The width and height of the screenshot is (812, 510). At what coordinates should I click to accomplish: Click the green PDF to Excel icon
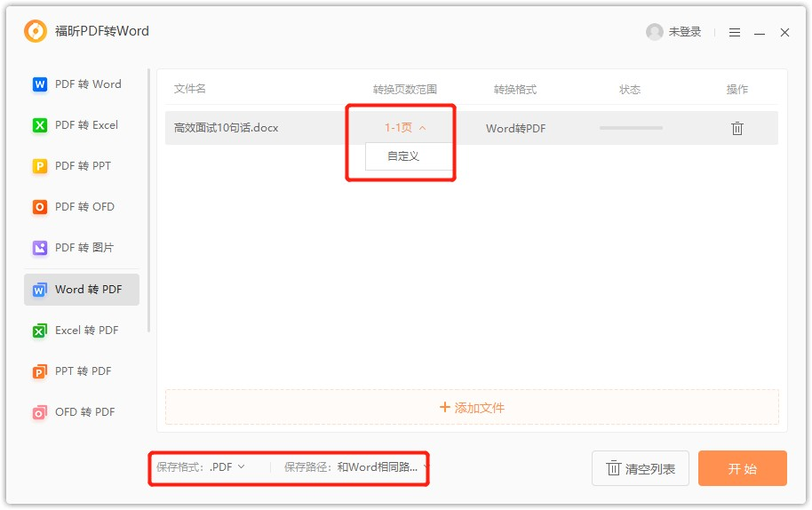(x=39, y=125)
